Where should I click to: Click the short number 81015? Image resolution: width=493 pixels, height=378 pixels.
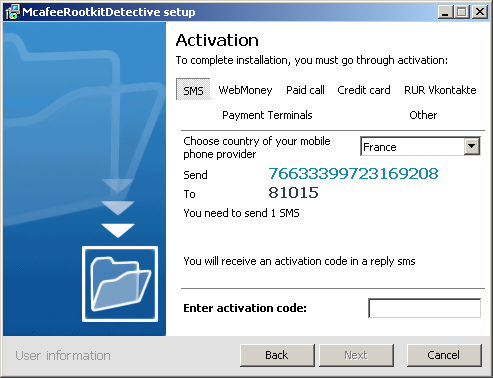(293, 192)
